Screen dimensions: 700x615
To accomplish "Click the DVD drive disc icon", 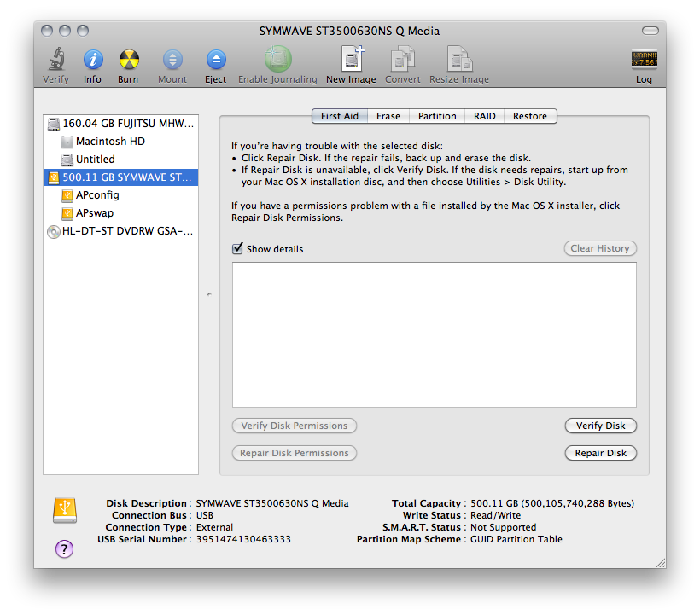I will [x=54, y=231].
